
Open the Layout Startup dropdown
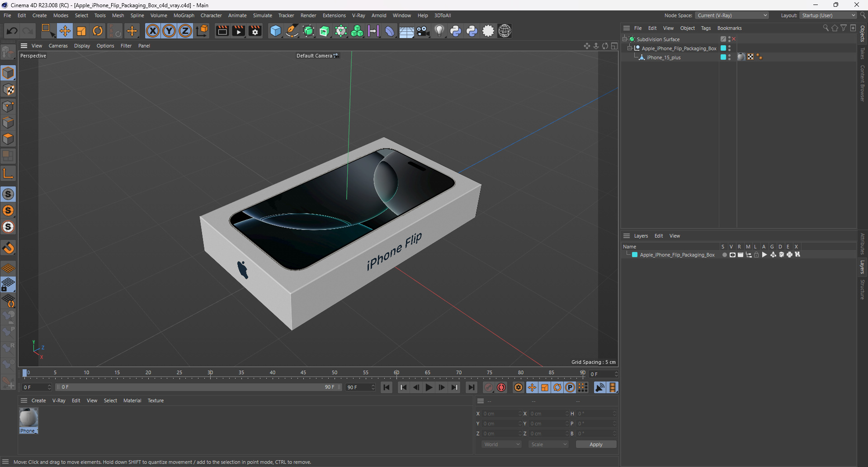pos(828,15)
